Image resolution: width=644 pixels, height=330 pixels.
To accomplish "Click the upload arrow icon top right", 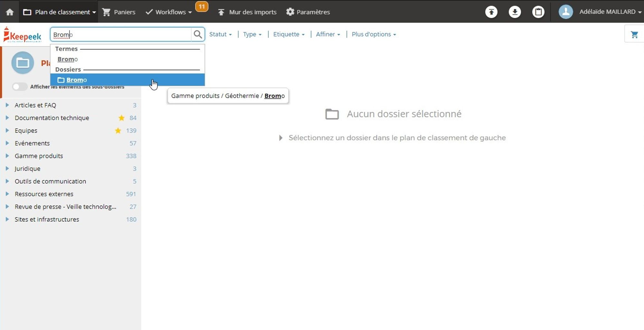I will click(x=491, y=12).
